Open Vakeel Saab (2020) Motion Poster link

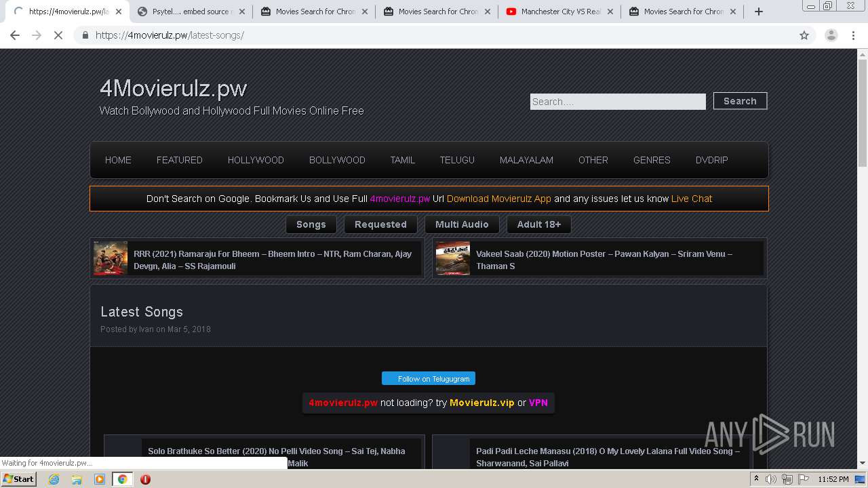(x=604, y=260)
